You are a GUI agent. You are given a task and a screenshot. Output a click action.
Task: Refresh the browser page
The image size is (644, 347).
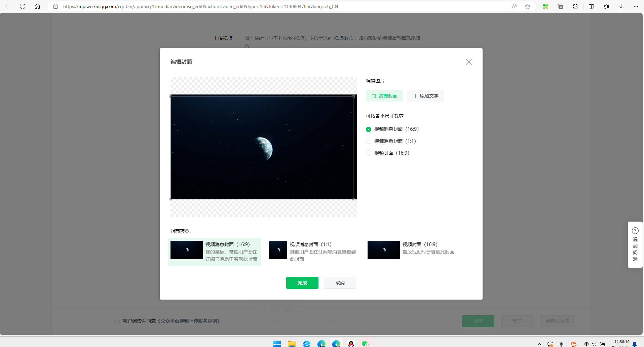coord(23,6)
